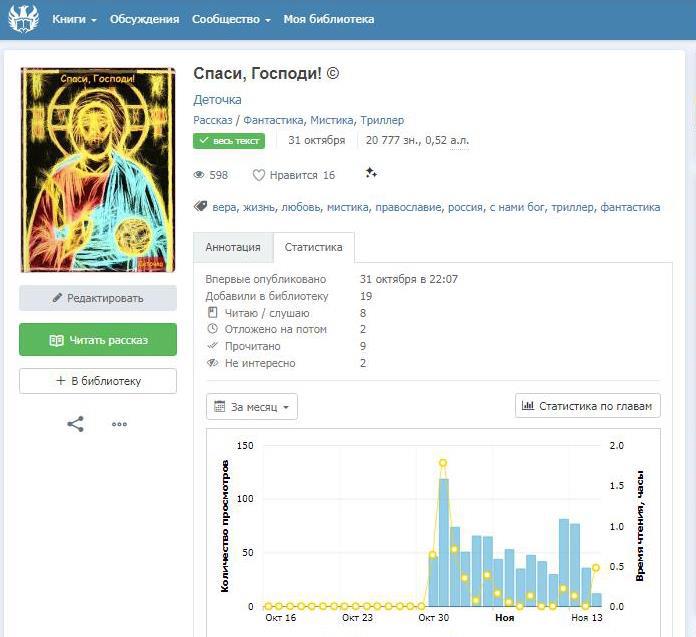Open author link Деточка
696x637 pixels.
[x=217, y=100]
